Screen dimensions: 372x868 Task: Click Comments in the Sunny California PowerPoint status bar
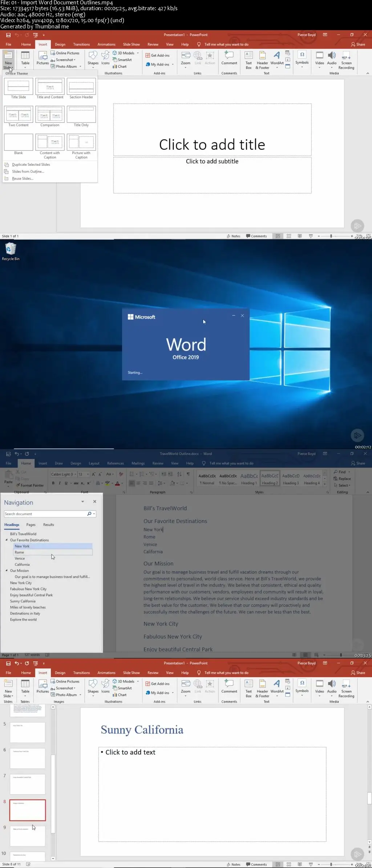[x=256, y=864]
